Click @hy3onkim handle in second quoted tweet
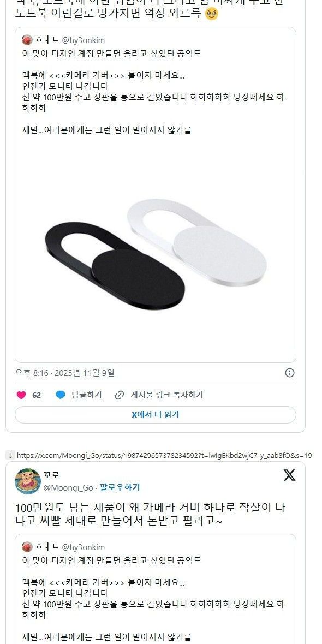 (x=84, y=547)
